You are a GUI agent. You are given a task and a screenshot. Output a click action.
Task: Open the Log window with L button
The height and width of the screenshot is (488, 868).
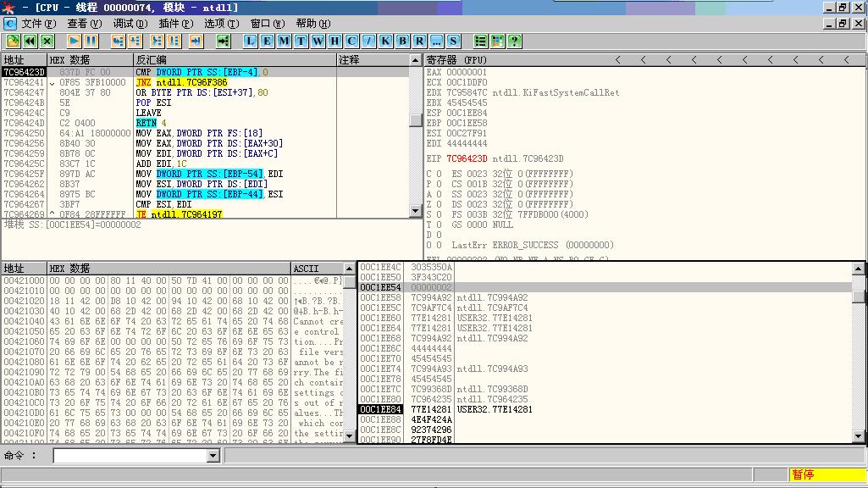(250, 41)
